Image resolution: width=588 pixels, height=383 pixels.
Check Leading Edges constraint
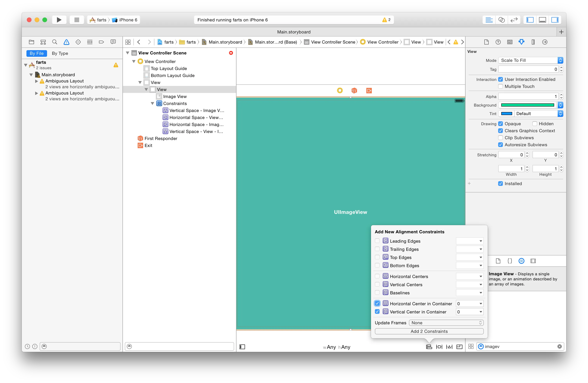(377, 241)
